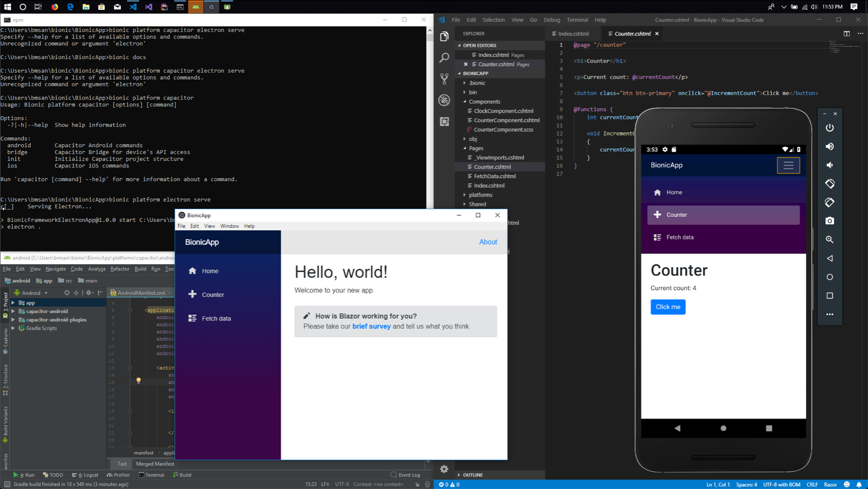The width and height of the screenshot is (868, 489).
Task: Rotate the emulator right
Action: (x=830, y=203)
